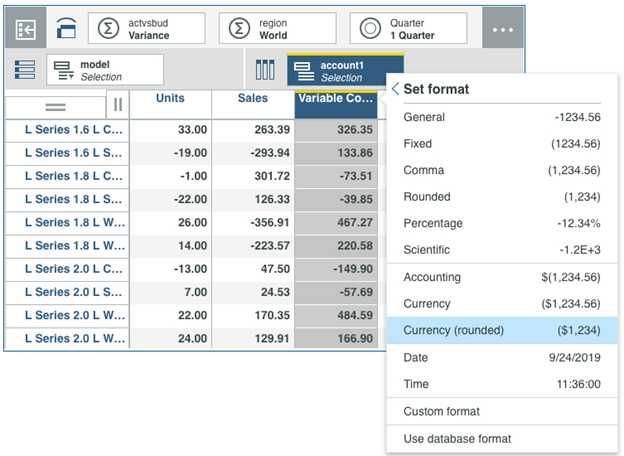Choose the Comma format option
Viewport: 624px width, 456px height.
502,170
